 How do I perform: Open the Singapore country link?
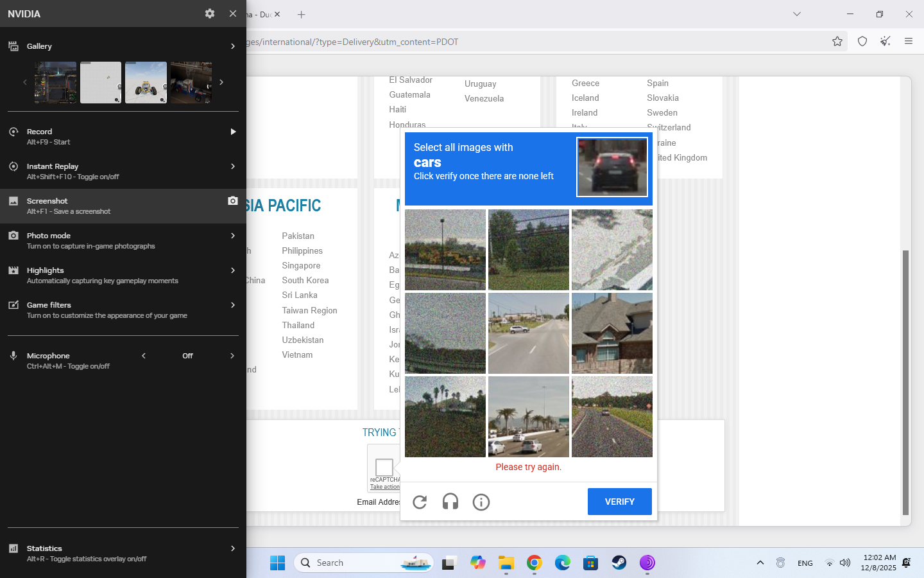click(301, 266)
